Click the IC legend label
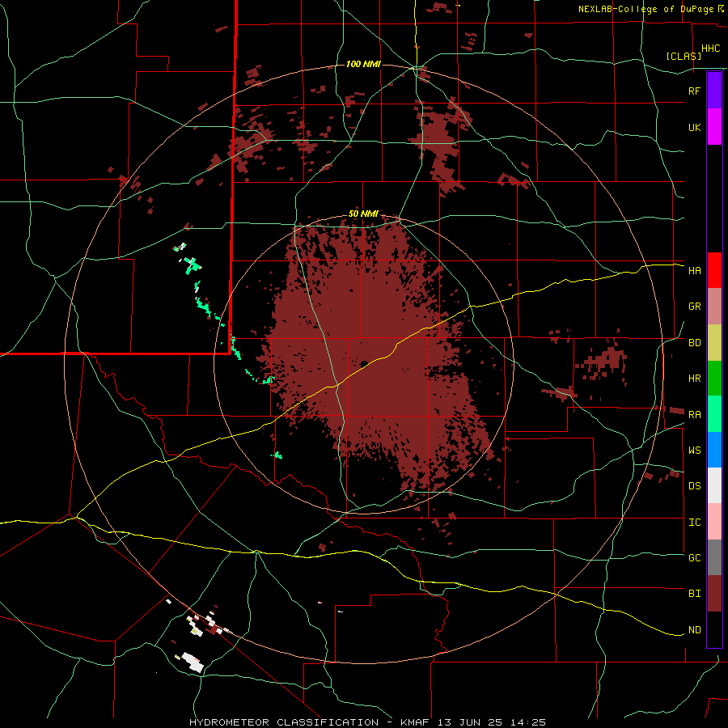The image size is (728, 728). click(694, 523)
